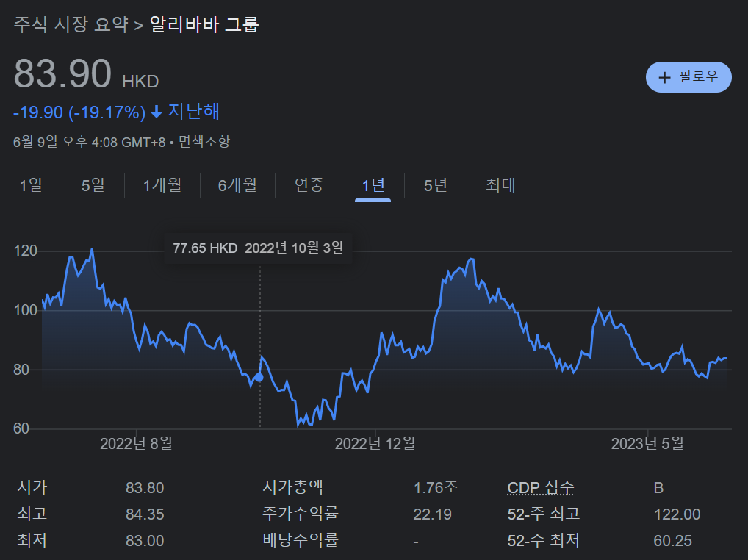The image size is (748, 560).
Task: Click the 주가수익률 value 22.19
Action: coord(433,514)
